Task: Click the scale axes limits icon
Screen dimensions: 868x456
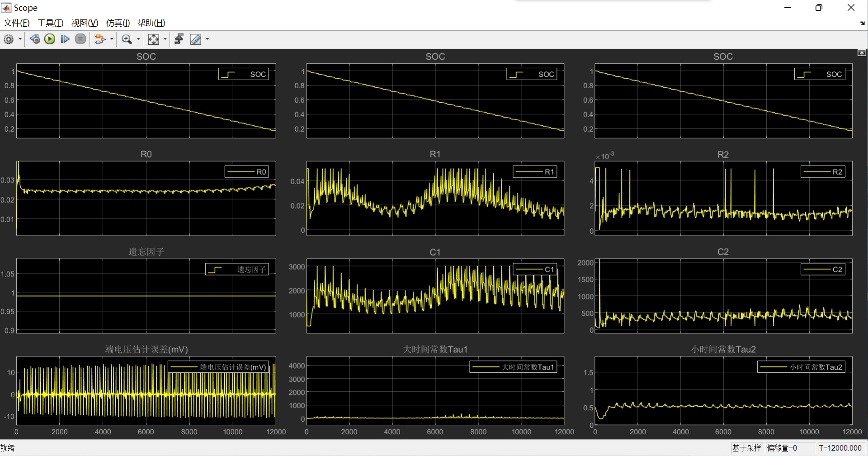Action: [154, 39]
